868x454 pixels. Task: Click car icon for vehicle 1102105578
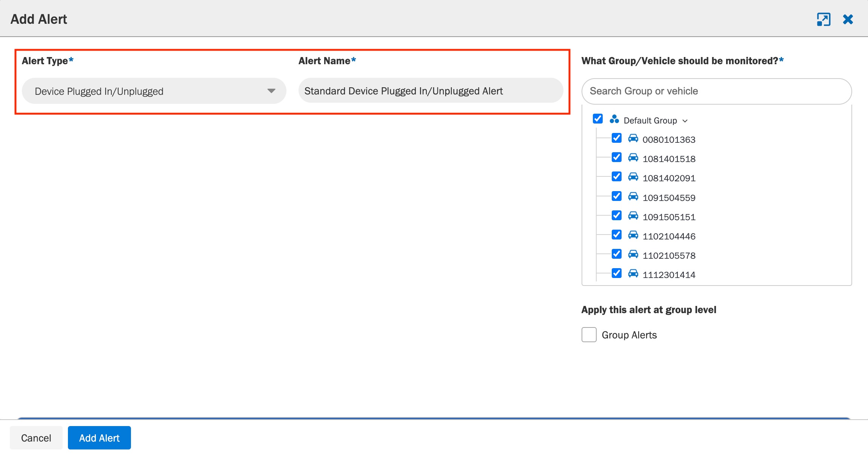(633, 254)
